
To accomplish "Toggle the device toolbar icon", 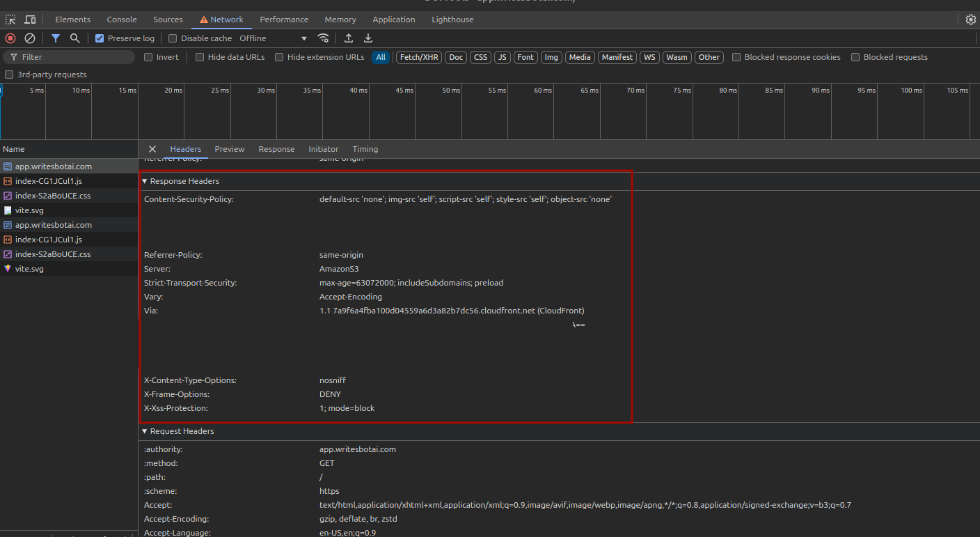I will click(30, 20).
